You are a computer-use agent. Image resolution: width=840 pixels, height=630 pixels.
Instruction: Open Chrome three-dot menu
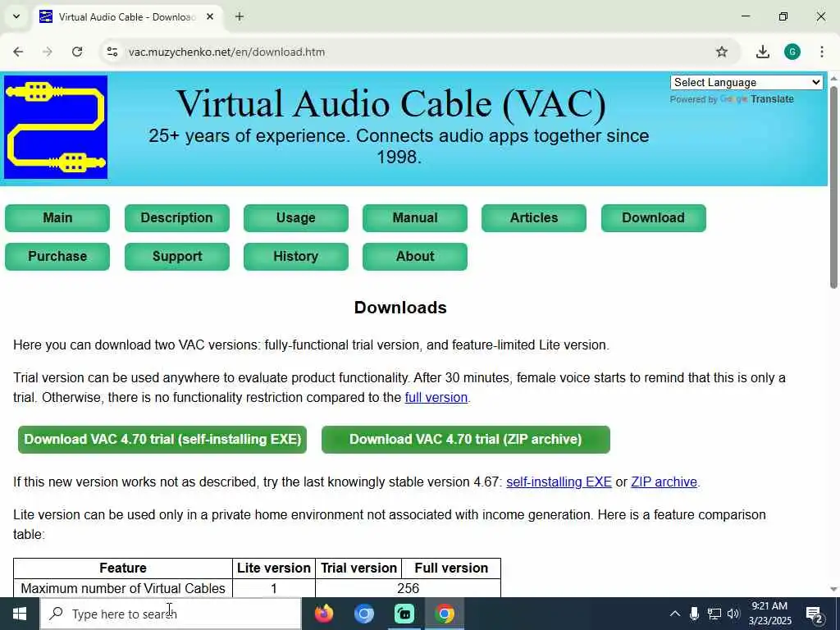822,52
